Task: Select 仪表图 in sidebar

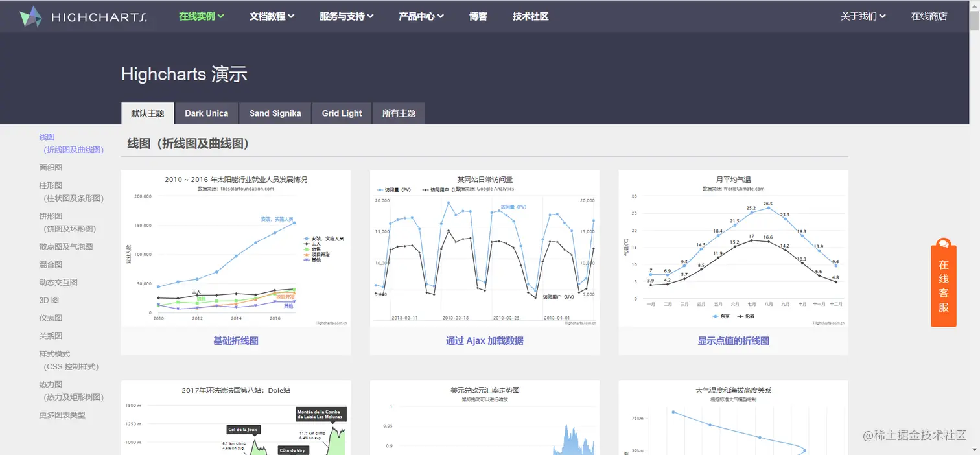Action: pos(51,318)
